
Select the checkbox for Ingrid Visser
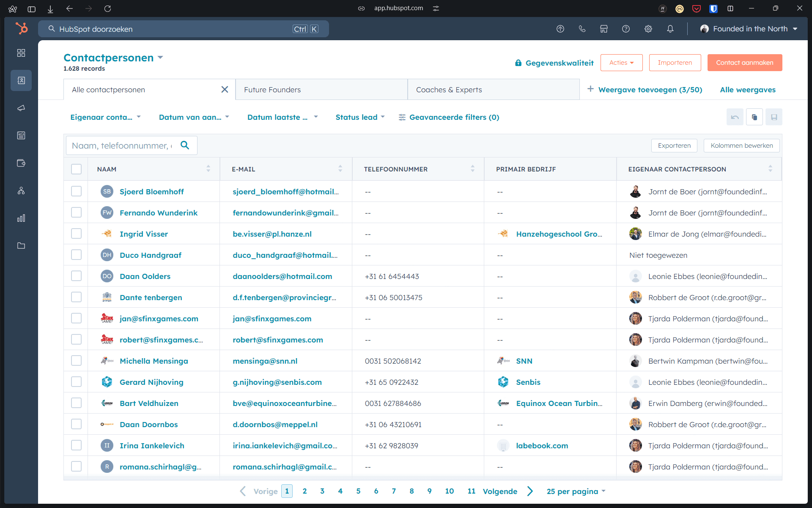76,234
